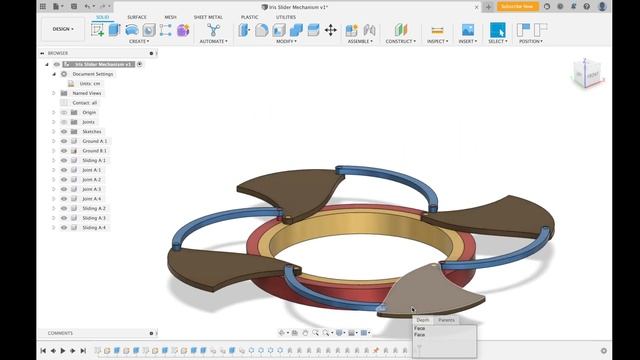Switch to the SHEET METAL tab
640x360 pixels.
pos(208,17)
